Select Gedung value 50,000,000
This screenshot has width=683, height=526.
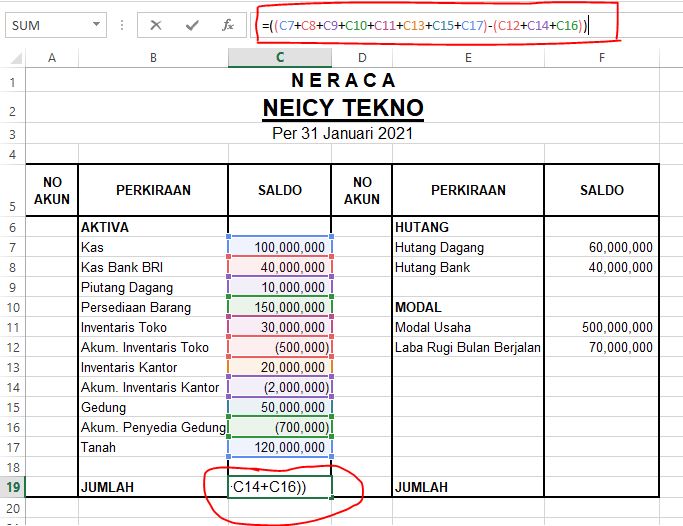(x=280, y=407)
